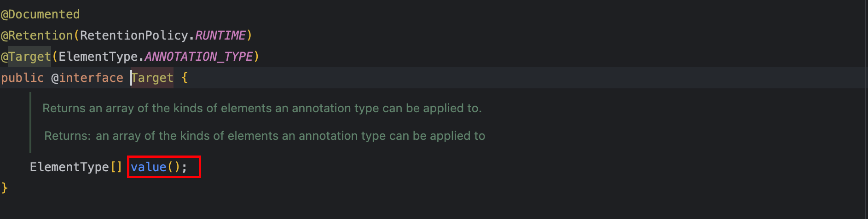Select the RetentionPolicy class reference
The height and width of the screenshot is (219, 868).
134,35
